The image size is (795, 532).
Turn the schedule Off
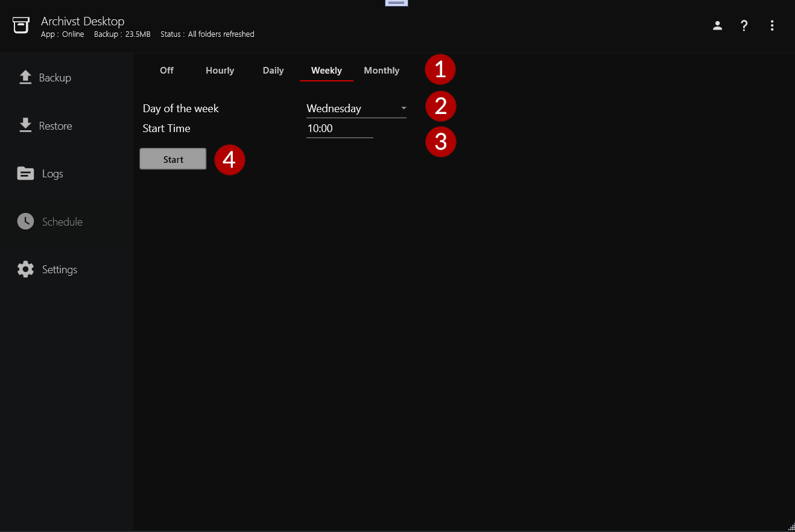point(166,71)
